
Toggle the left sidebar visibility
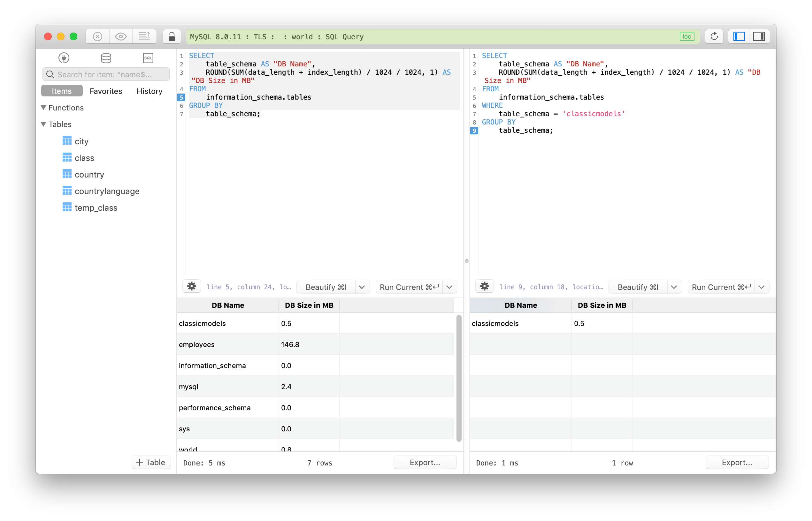tap(739, 36)
